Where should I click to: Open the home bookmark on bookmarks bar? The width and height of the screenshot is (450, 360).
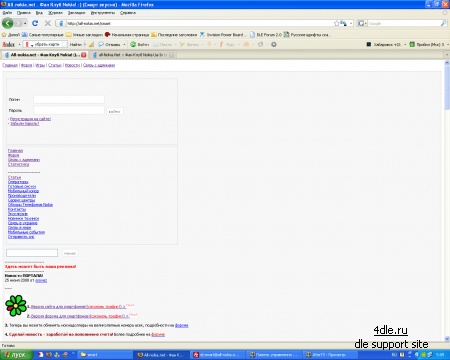11,35
